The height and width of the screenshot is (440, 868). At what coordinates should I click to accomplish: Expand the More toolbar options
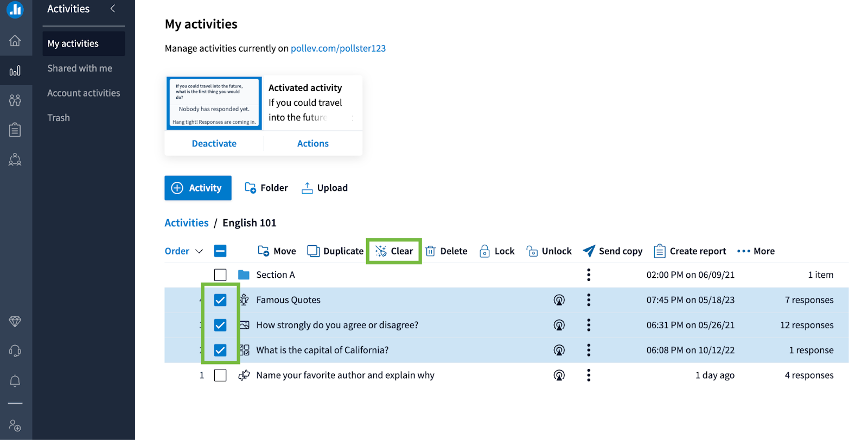point(756,251)
